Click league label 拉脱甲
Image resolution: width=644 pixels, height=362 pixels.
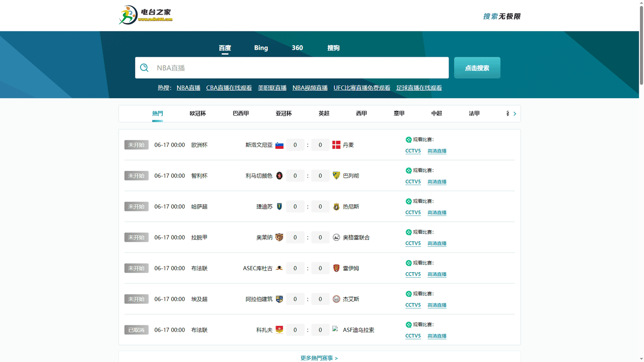click(199, 238)
